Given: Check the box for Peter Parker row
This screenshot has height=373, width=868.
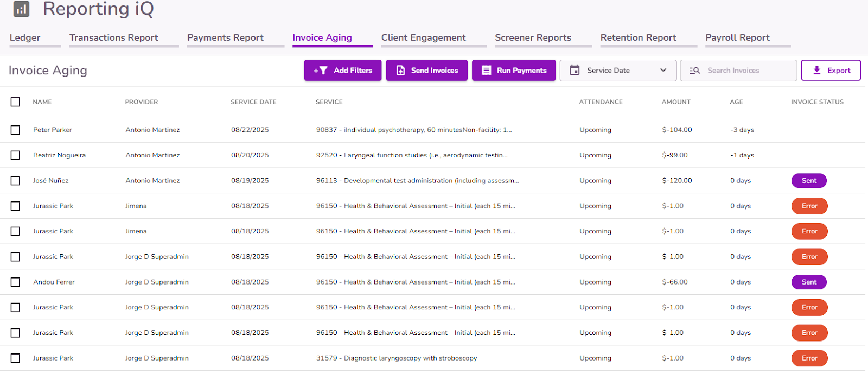Looking at the screenshot, I should pos(15,130).
